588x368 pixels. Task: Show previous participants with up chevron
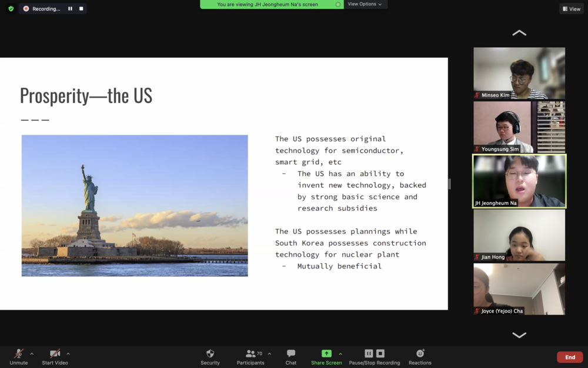[x=519, y=33]
